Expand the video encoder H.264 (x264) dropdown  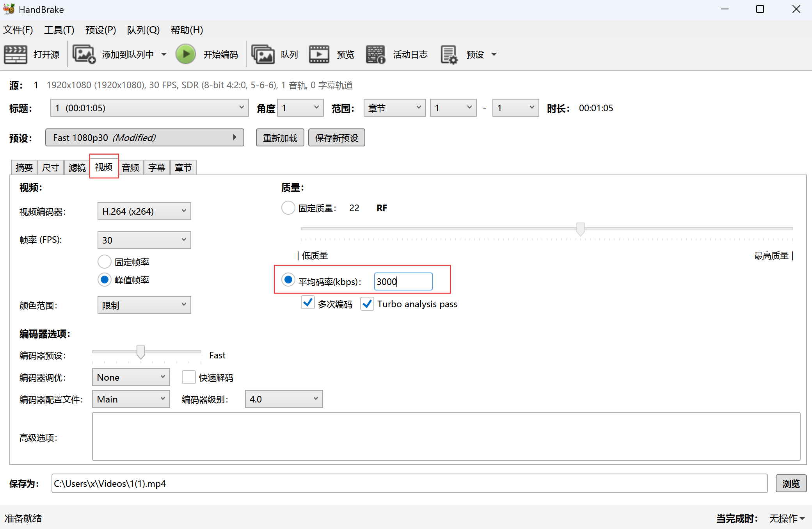tap(144, 211)
